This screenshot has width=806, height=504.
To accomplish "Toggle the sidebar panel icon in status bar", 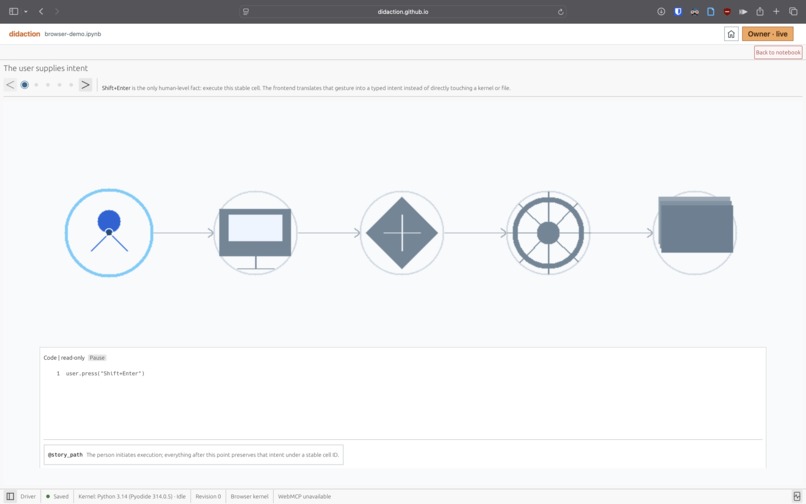I will pos(10,496).
